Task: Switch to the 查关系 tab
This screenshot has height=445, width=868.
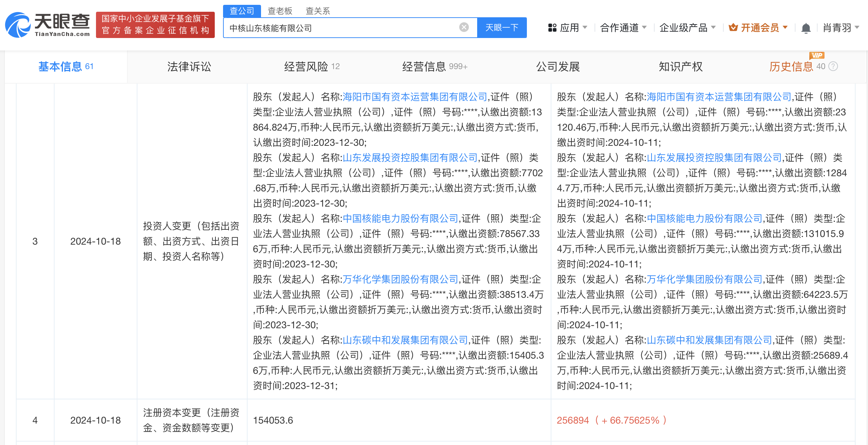Action: [x=318, y=11]
